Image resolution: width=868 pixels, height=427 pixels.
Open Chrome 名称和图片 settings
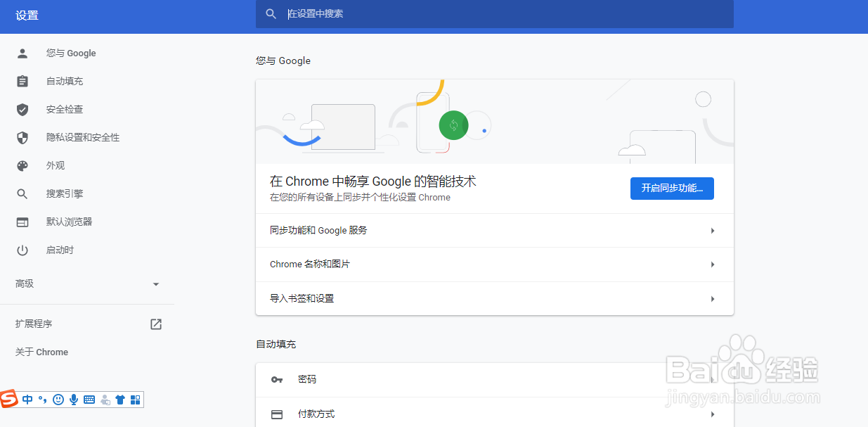tap(494, 264)
